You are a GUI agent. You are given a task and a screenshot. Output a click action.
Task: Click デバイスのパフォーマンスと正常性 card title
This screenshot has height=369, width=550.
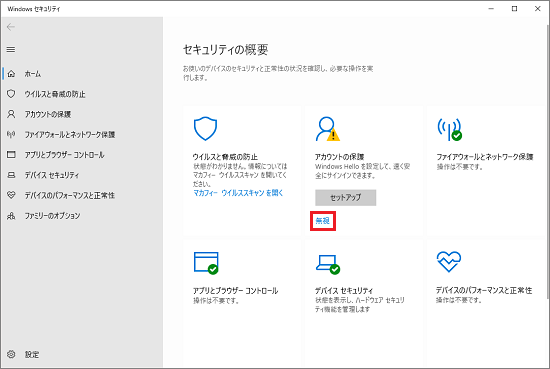pos(484,290)
